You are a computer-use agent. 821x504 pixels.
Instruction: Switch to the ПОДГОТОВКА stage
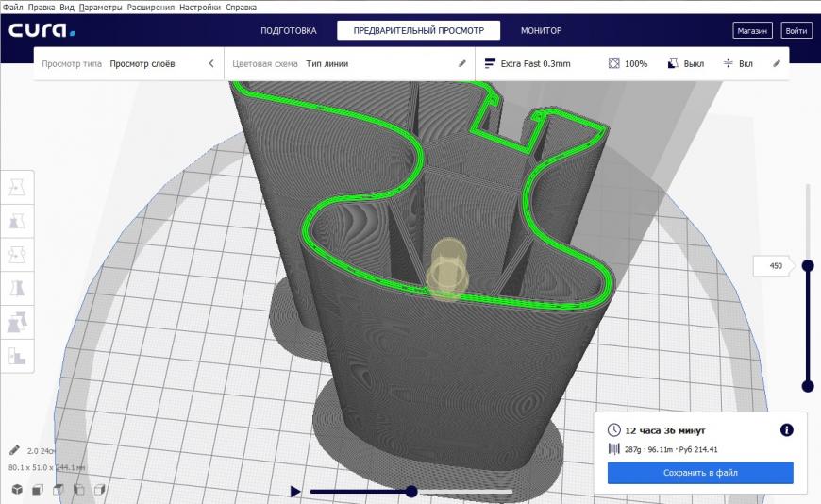click(x=289, y=30)
